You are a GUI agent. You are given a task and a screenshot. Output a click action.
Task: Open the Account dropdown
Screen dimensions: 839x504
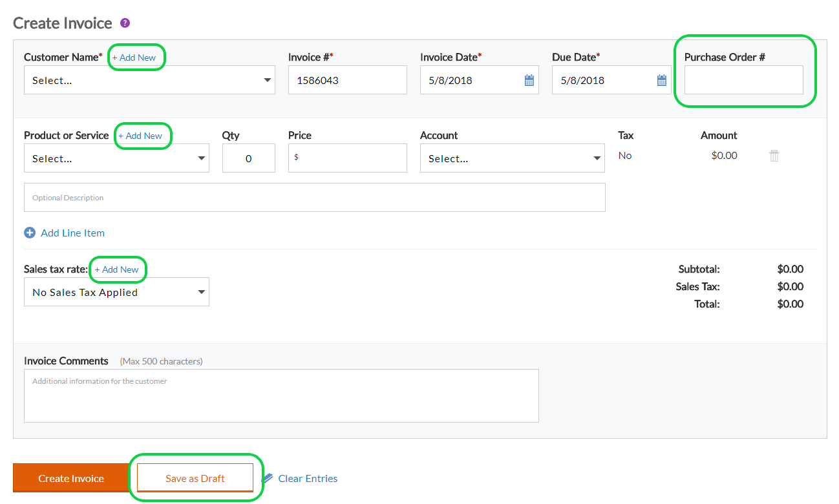click(x=513, y=158)
